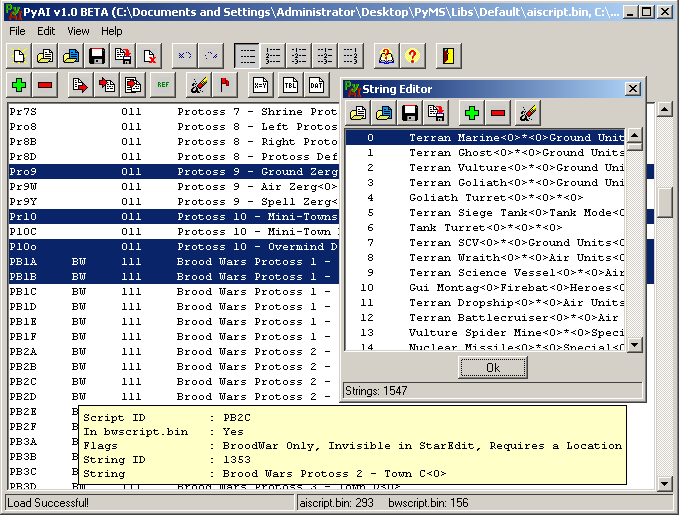Toggle the plain-lines sort order button
Image resolution: width=679 pixels, height=515 pixels.
[247, 56]
